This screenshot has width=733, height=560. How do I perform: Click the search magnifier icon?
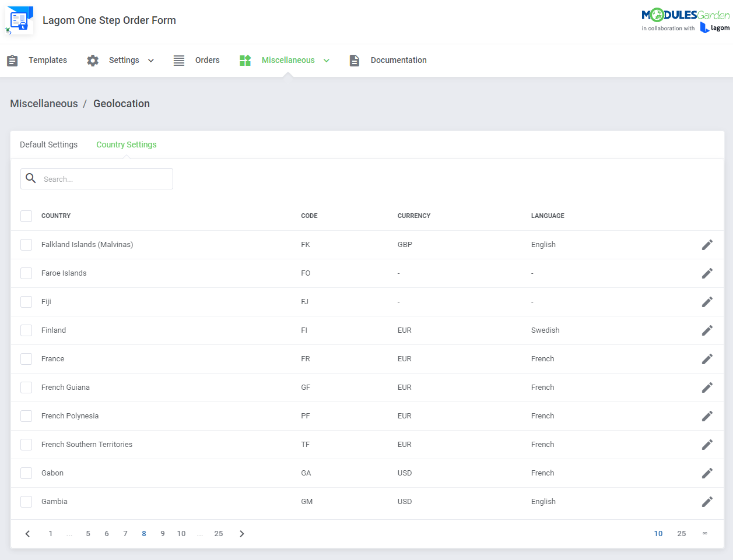tap(31, 178)
